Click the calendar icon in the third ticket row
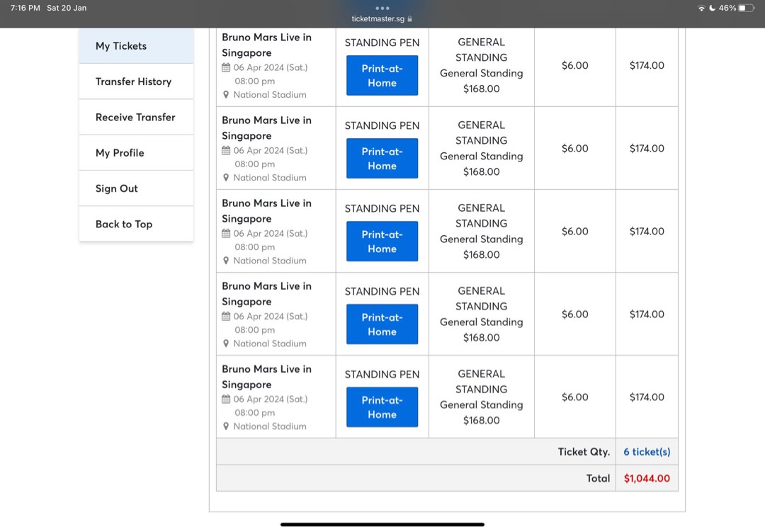Viewport: 765px width, 532px height. [226, 234]
